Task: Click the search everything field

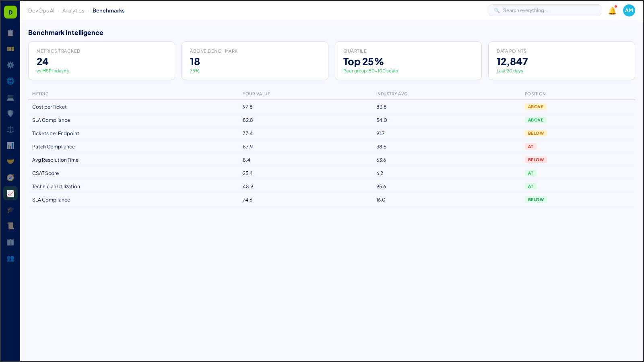Action: pyautogui.click(x=545, y=10)
